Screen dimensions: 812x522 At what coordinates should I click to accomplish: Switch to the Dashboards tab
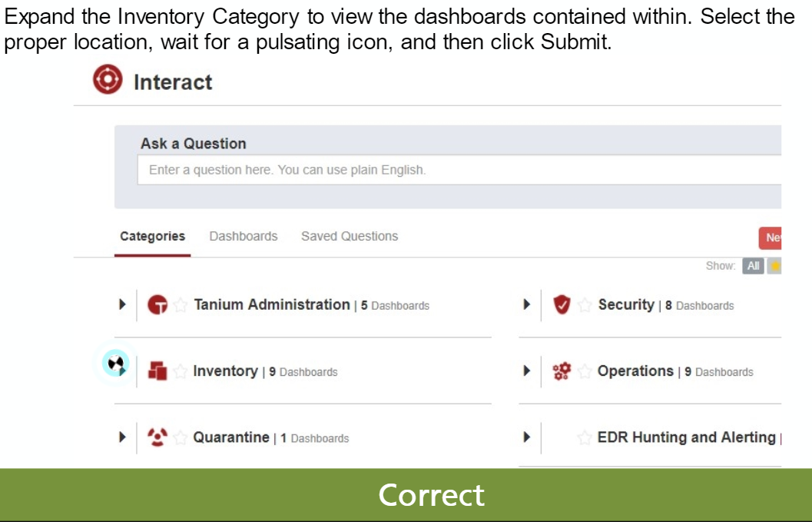coord(243,236)
